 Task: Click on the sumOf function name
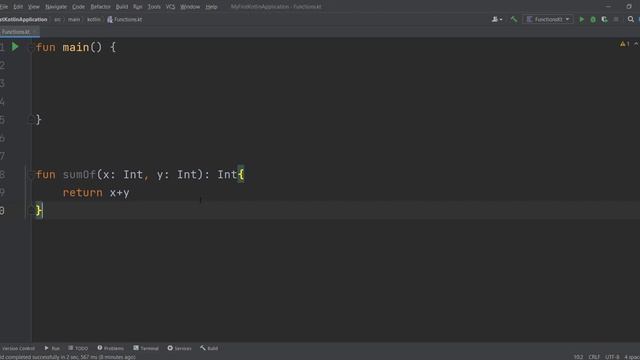tap(79, 175)
